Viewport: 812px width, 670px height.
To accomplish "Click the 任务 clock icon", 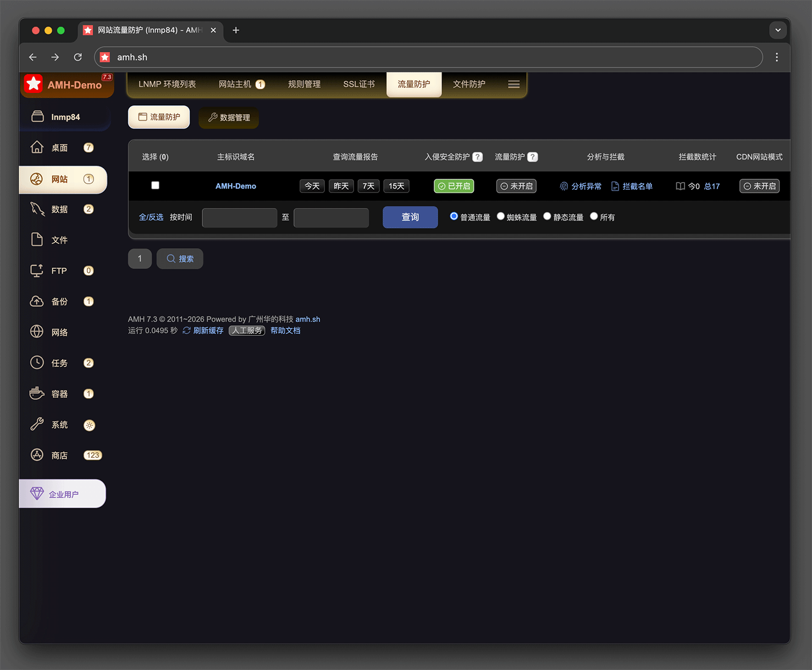I will [37, 363].
